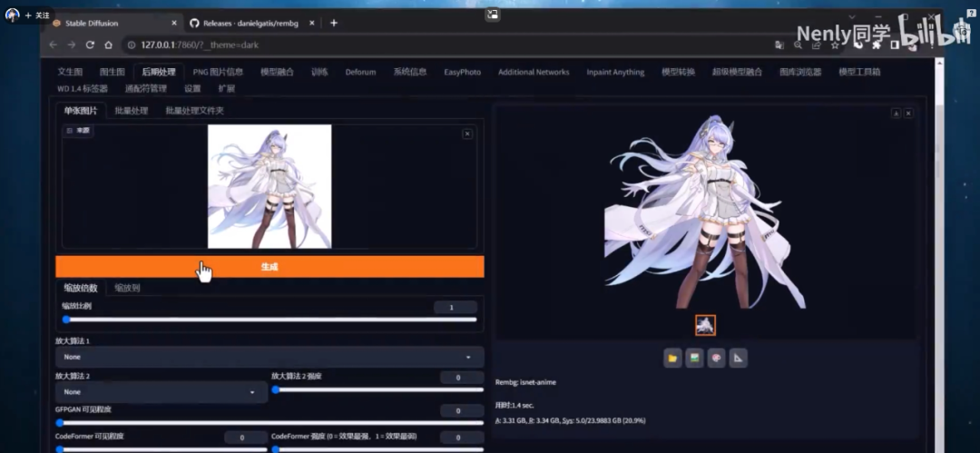The height and width of the screenshot is (453, 980).
Task: Open the WD 1.4 标签器 tab
Action: (x=83, y=89)
